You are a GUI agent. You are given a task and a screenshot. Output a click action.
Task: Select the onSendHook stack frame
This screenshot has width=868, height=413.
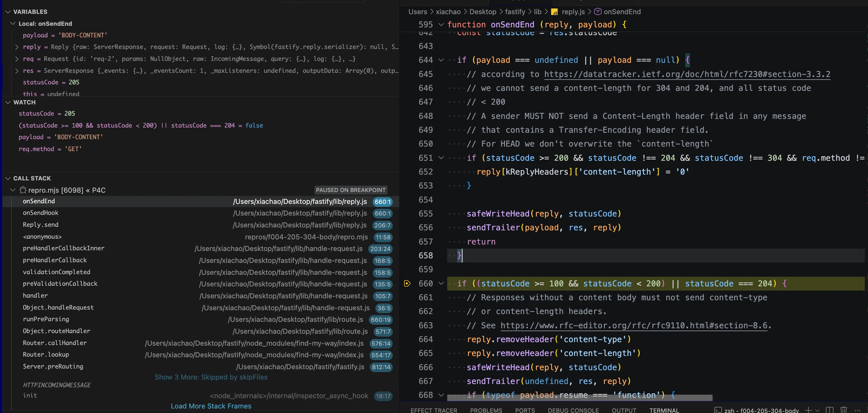pos(201,213)
